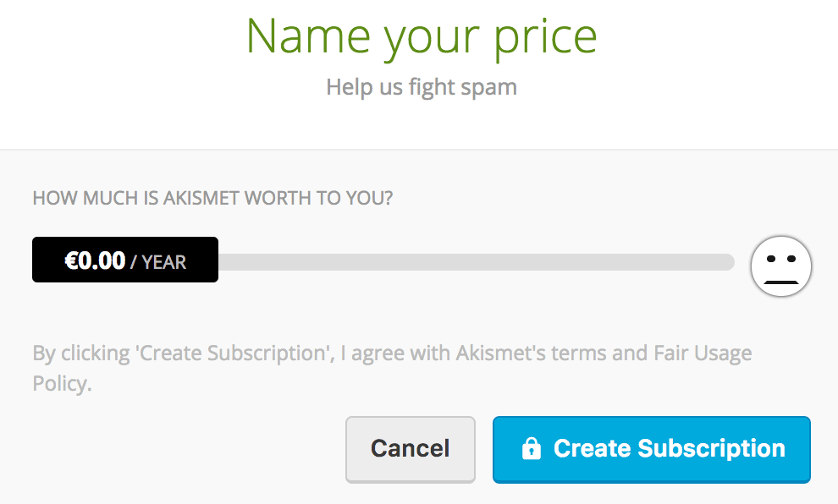Click the mouth line of the face emoticon
Image resolution: width=838 pixels, height=504 pixels.
(x=780, y=282)
